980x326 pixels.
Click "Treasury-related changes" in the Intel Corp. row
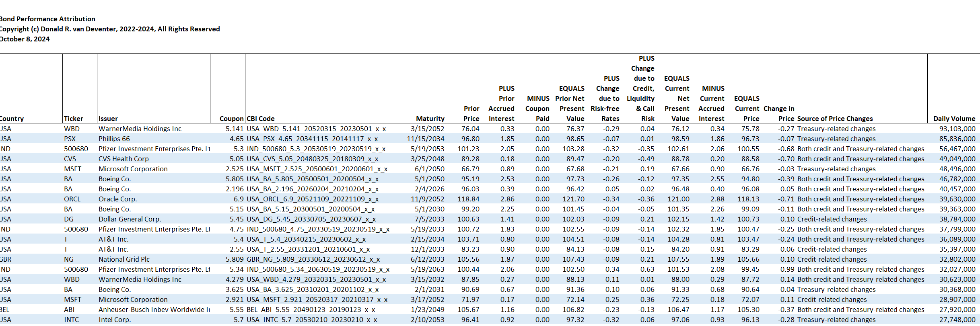[836, 320]
